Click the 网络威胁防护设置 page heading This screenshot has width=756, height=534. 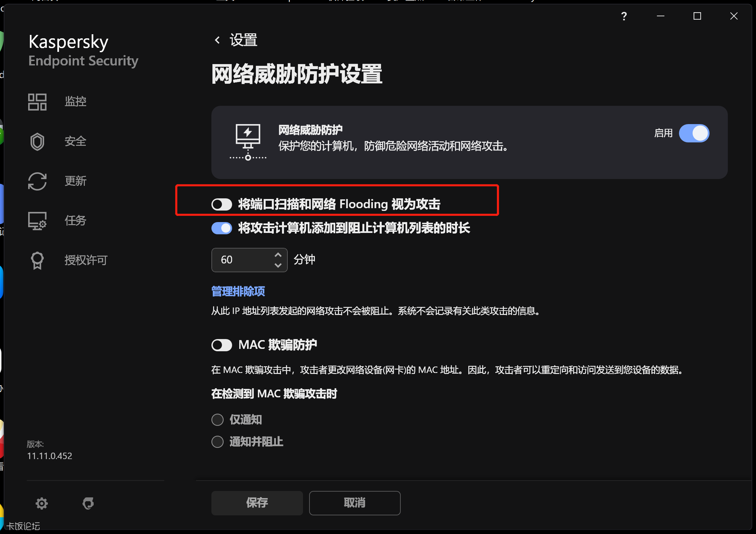(x=297, y=74)
